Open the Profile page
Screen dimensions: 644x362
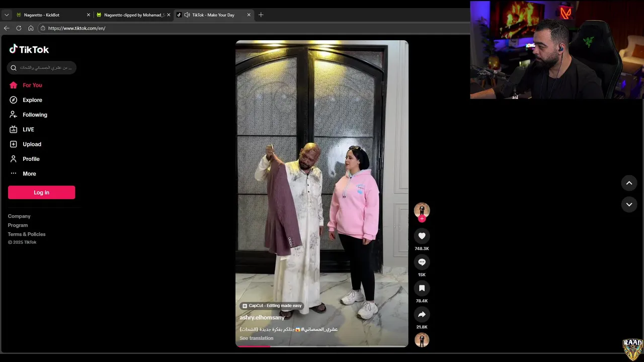(24, 159)
